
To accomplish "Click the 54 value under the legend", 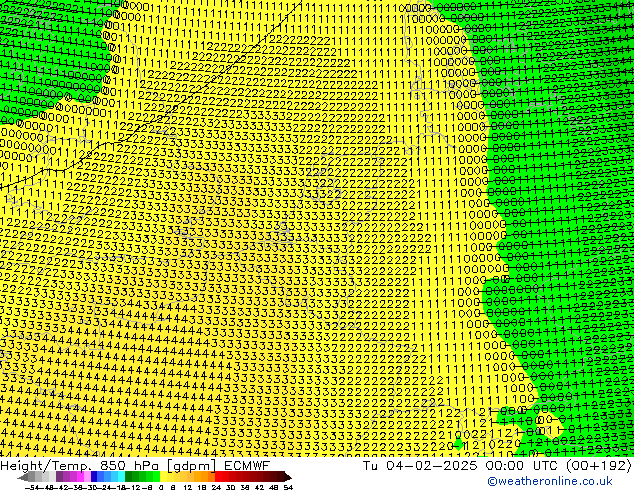I will click(x=288, y=488).
